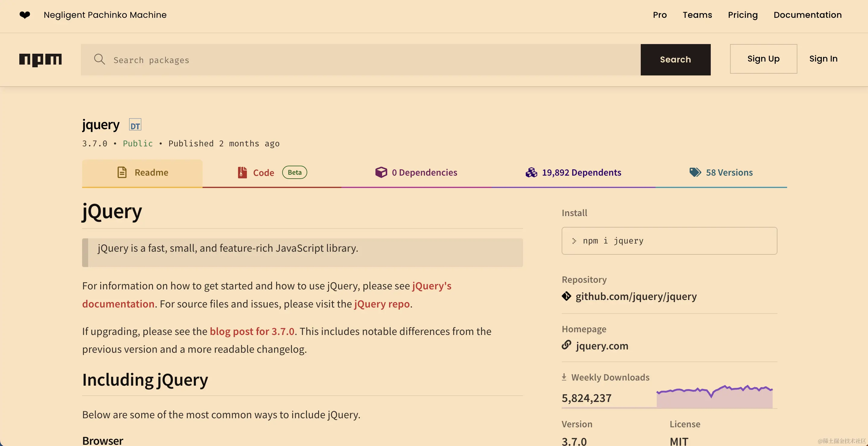Click the link icon next to jquery.com
868x446 pixels.
click(x=566, y=346)
